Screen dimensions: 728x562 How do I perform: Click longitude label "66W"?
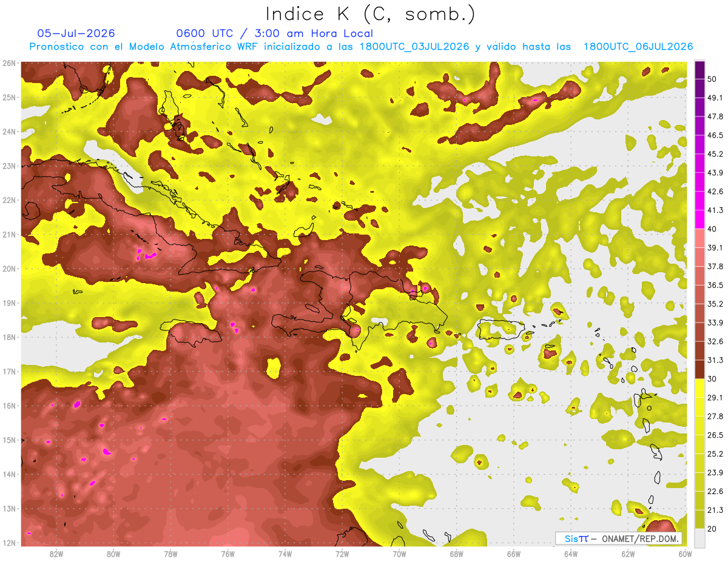point(513,554)
